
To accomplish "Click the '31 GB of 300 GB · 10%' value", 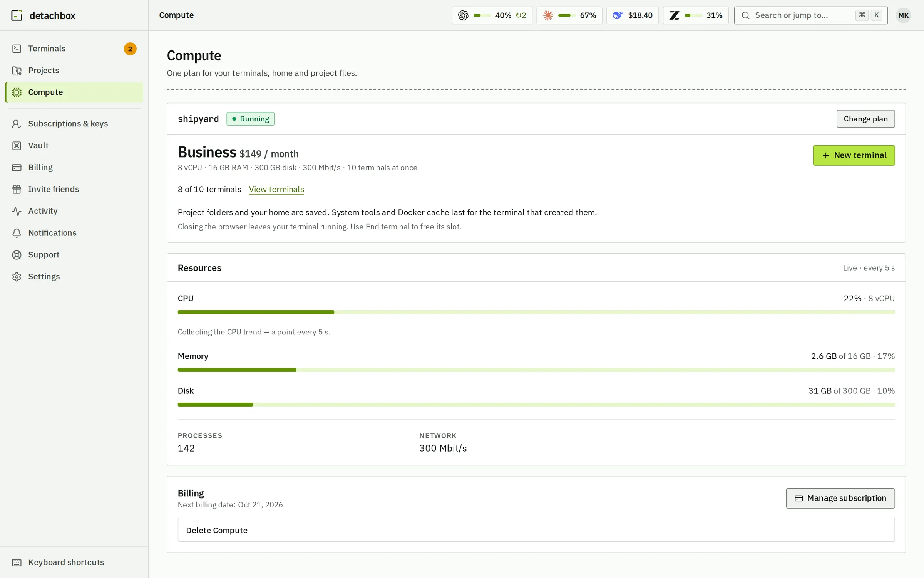I will [851, 391].
